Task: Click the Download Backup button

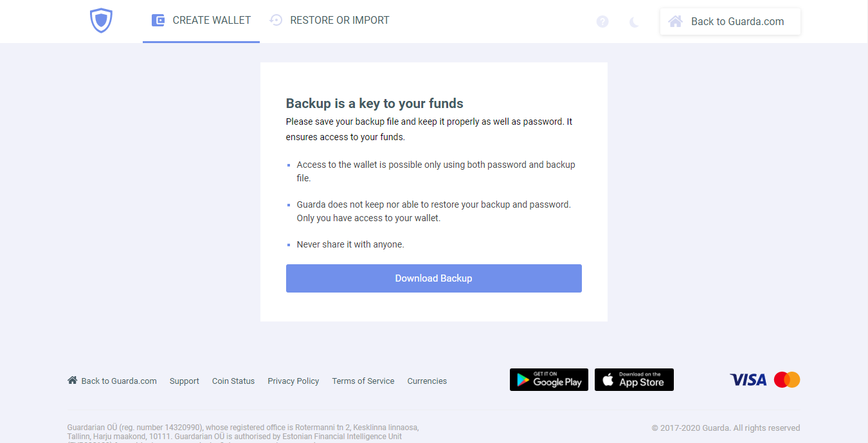Action: pyautogui.click(x=434, y=278)
